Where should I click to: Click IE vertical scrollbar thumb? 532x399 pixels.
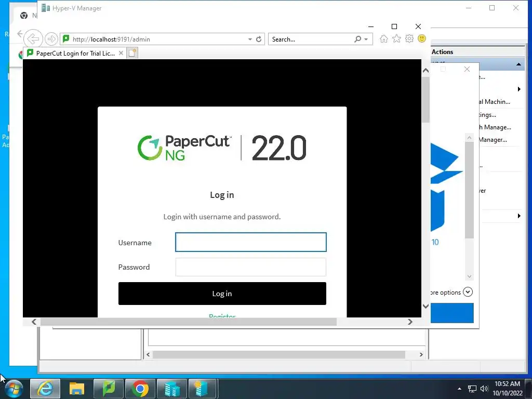pyautogui.click(x=426, y=100)
